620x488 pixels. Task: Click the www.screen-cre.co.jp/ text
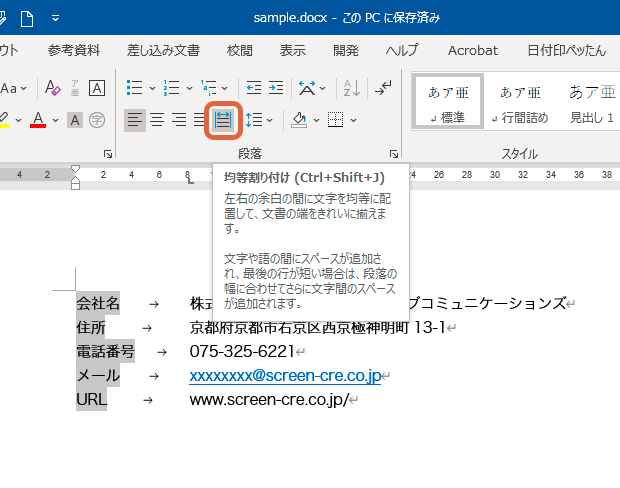pyautogui.click(x=269, y=400)
